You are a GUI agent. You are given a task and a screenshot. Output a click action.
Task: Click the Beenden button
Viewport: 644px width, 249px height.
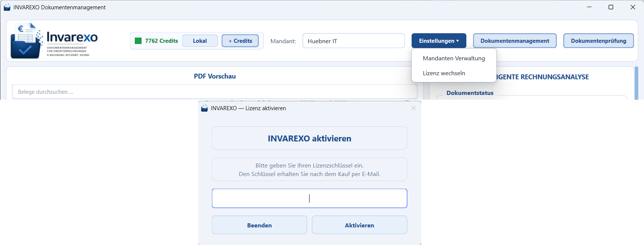tap(260, 225)
